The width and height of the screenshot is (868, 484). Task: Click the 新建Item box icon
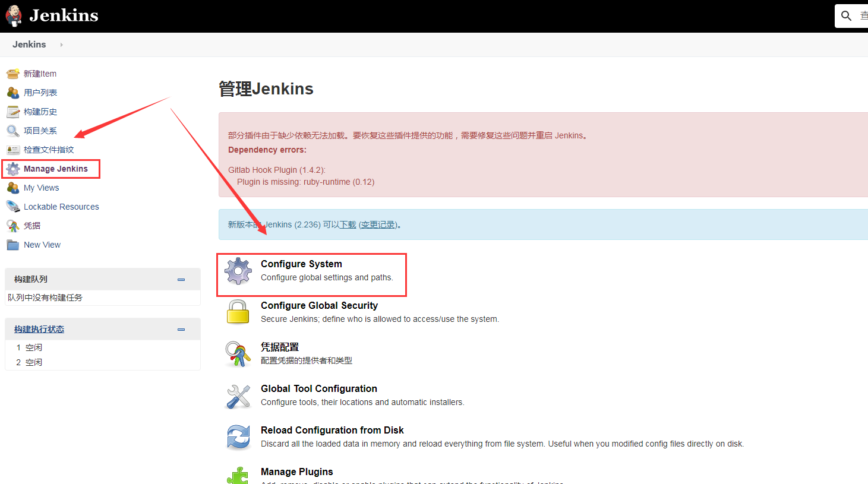[12, 74]
